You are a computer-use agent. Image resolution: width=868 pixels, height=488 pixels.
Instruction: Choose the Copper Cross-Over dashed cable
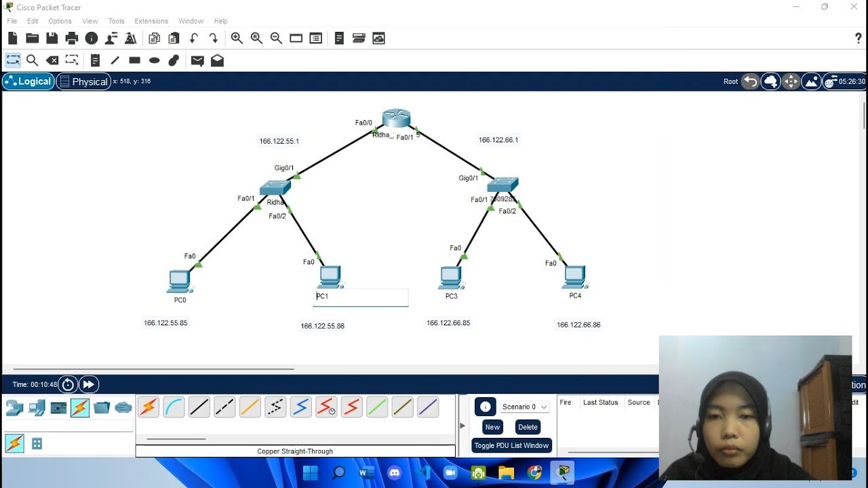point(224,407)
